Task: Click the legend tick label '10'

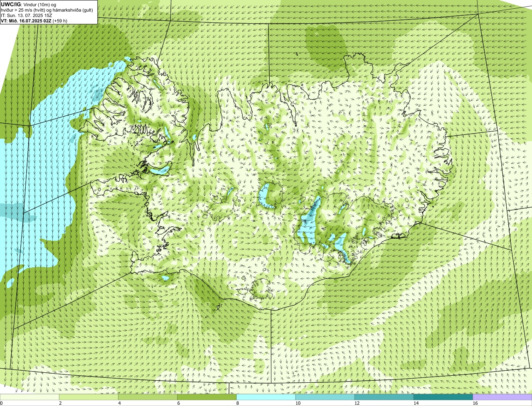Action: pyautogui.click(x=298, y=403)
